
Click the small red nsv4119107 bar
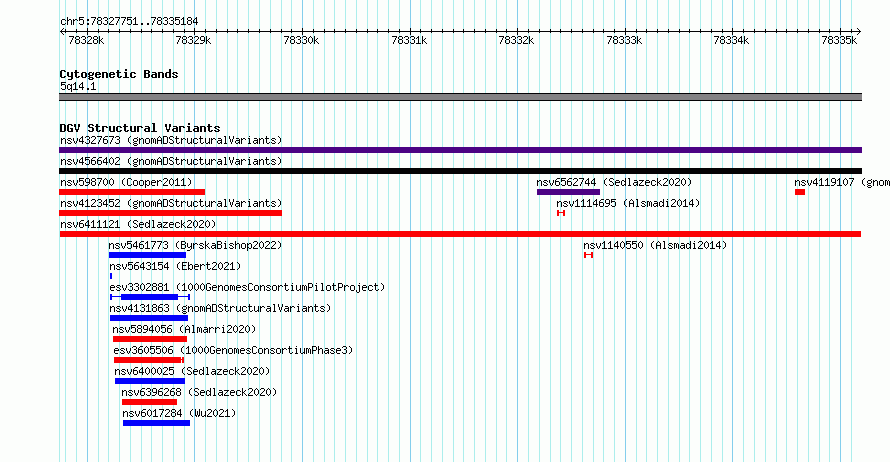tap(800, 192)
